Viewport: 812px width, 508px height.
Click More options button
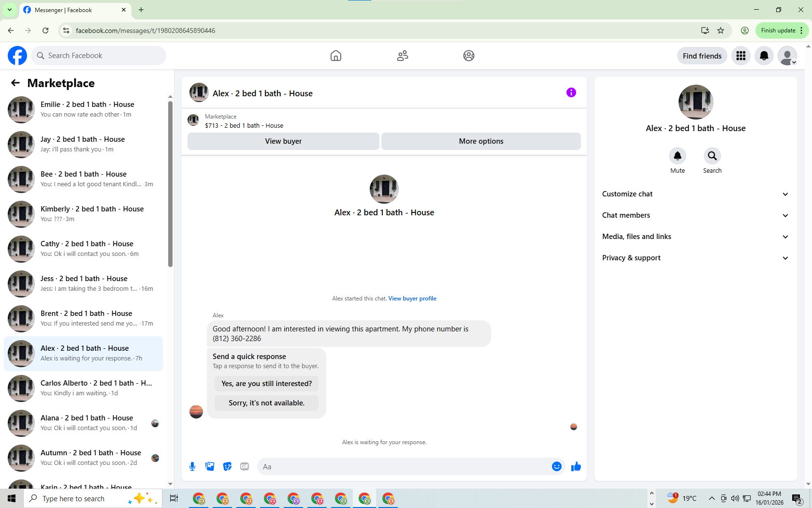(481, 141)
